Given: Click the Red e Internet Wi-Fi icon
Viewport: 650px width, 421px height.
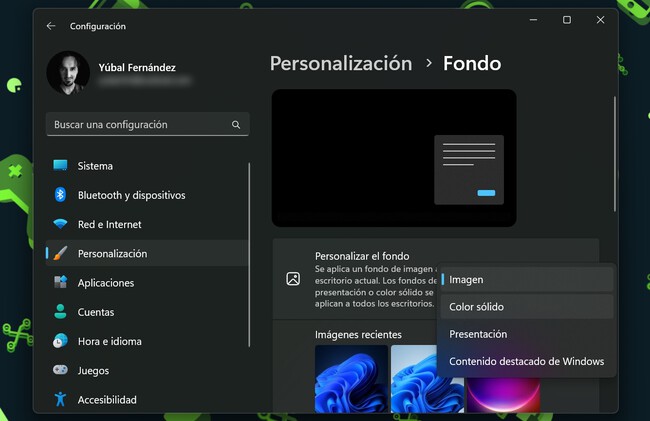Looking at the screenshot, I should click(x=60, y=224).
